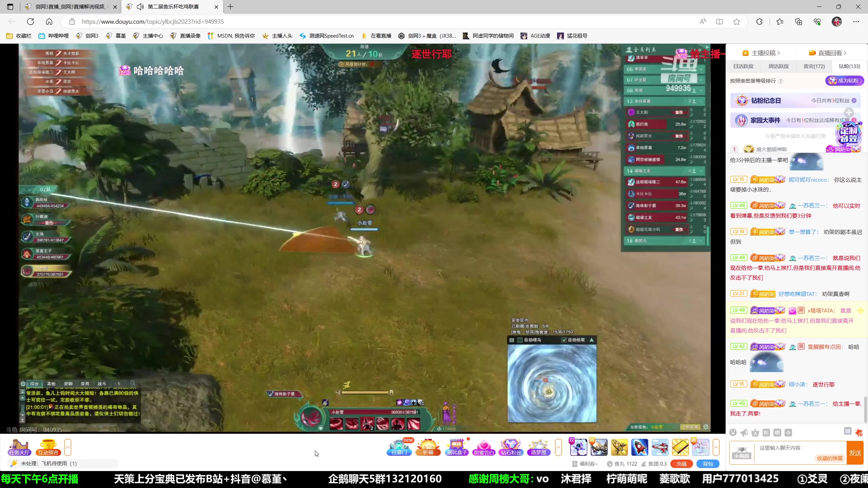Open the 祈福 blessing activity icon
The image size is (868, 488).
tap(428, 447)
